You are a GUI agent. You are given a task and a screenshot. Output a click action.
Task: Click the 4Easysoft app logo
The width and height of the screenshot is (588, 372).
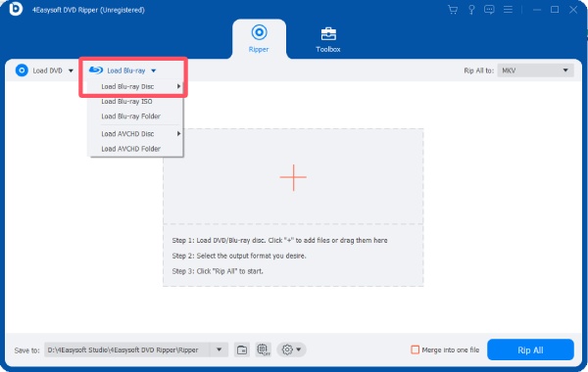(x=16, y=9)
